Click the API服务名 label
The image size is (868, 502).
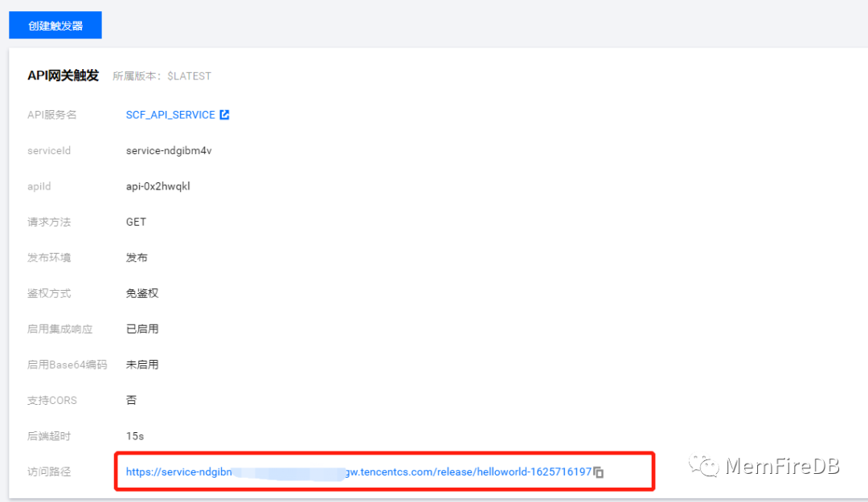click(x=52, y=115)
